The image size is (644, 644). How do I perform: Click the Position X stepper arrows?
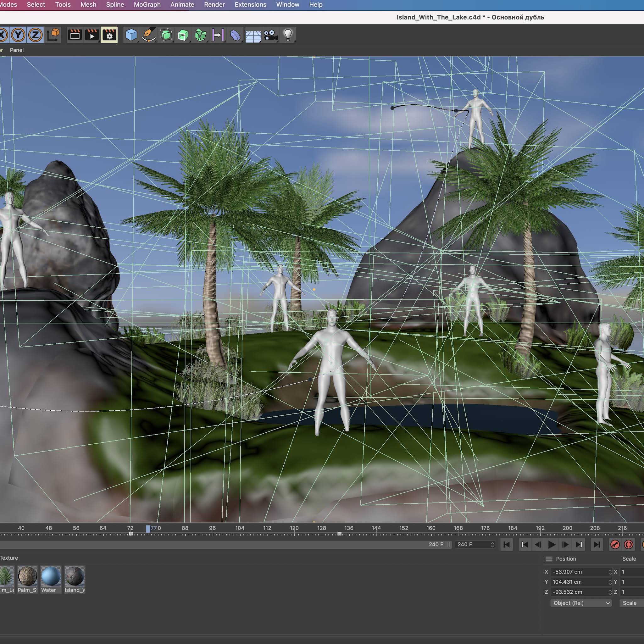pyautogui.click(x=610, y=572)
